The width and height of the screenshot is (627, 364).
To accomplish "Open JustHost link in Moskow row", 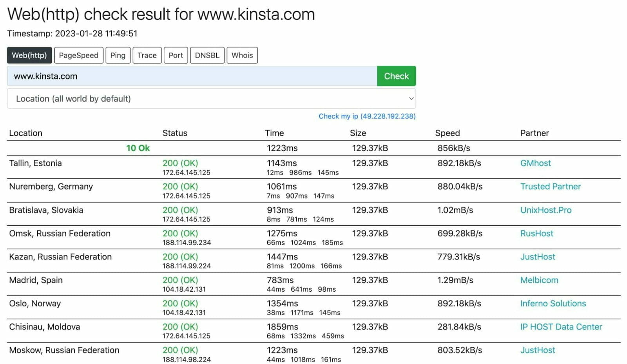I will 538,350.
